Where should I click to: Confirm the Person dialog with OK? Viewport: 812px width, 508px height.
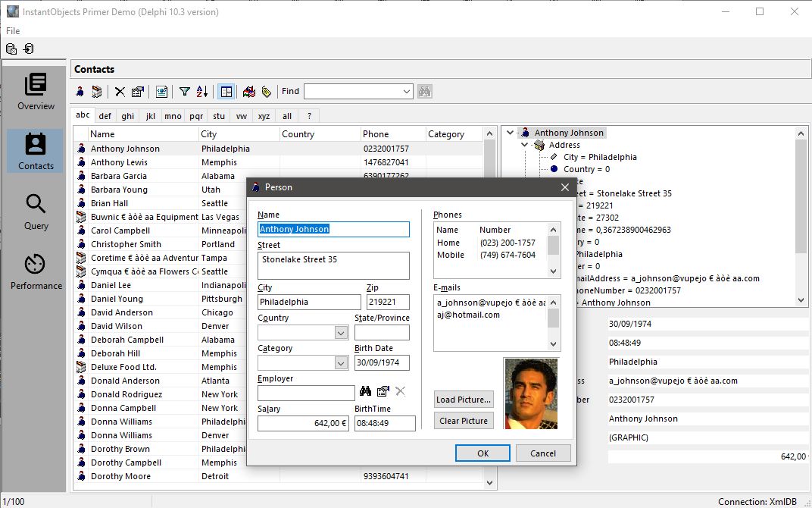483,453
